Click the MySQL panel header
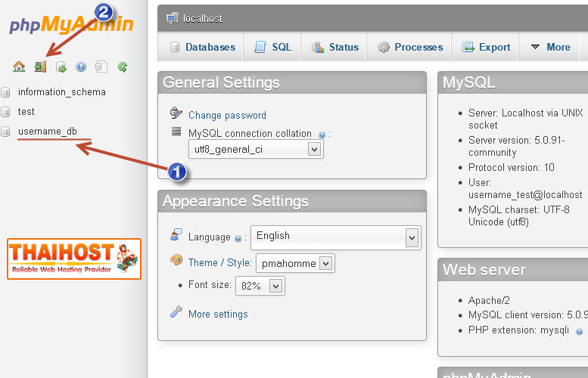The height and width of the screenshot is (378, 588). (x=513, y=82)
